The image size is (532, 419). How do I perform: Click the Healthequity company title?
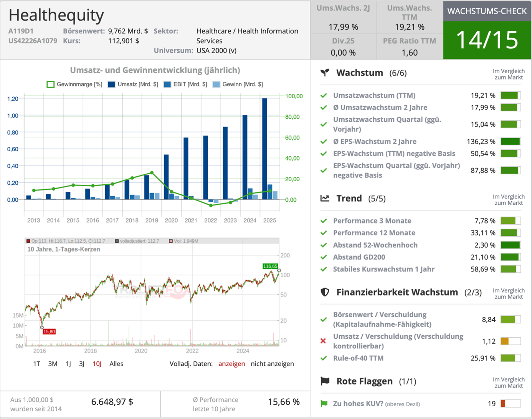click(56, 15)
